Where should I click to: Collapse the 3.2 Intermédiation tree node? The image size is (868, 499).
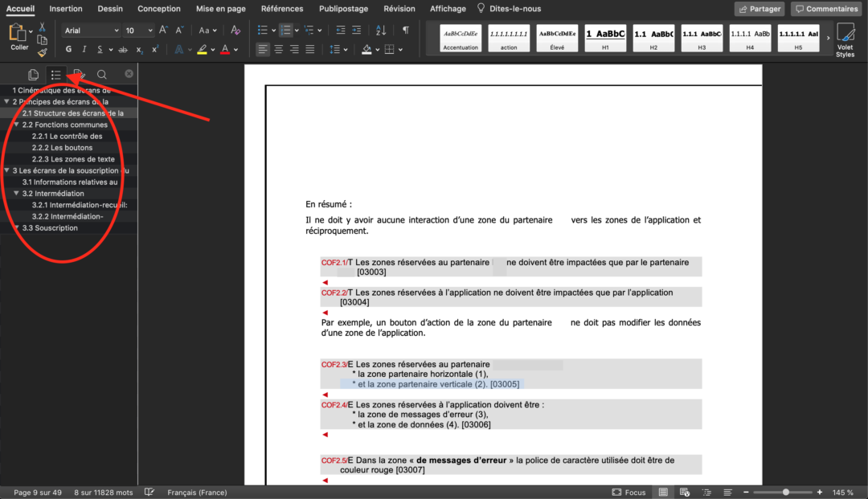16,194
